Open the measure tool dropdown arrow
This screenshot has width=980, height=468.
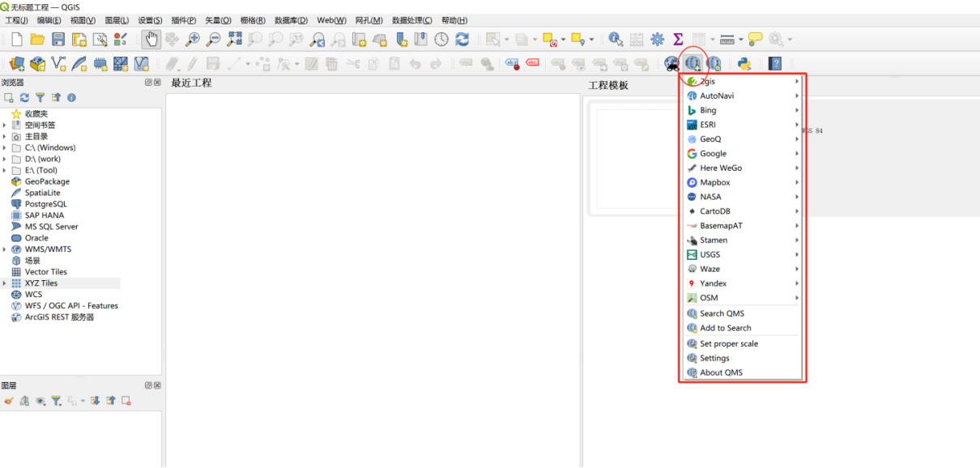coord(741,39)
